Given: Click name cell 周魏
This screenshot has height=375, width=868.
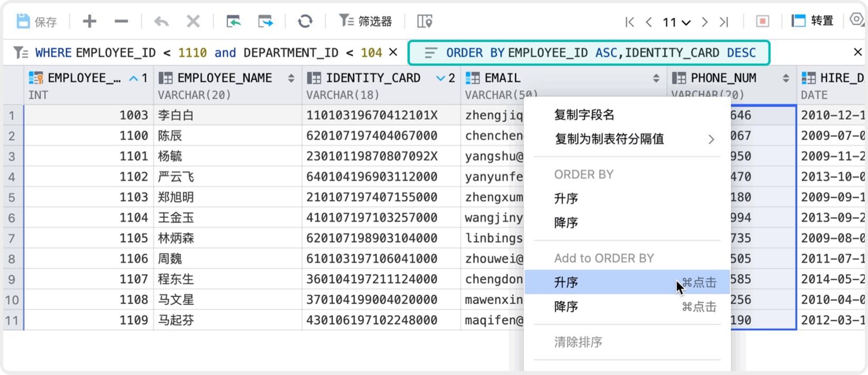Looking at the screenshot, I should (228, 259).
